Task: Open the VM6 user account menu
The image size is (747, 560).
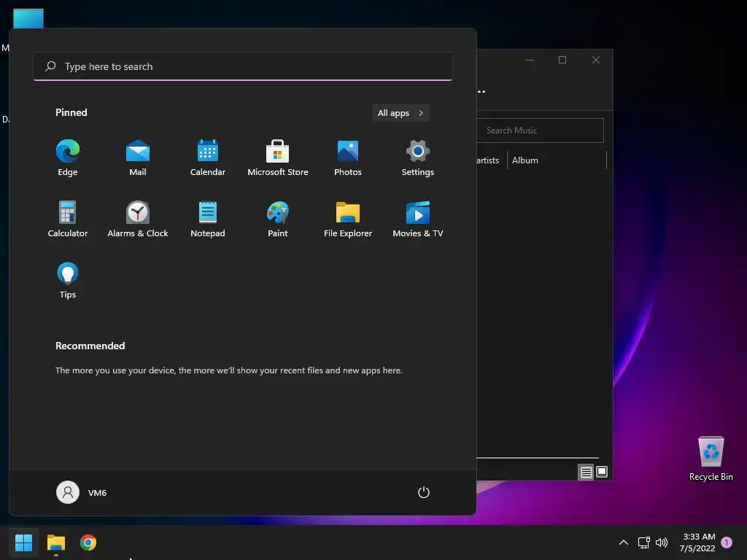Action: pyautogui.click(x=82, y=492)
